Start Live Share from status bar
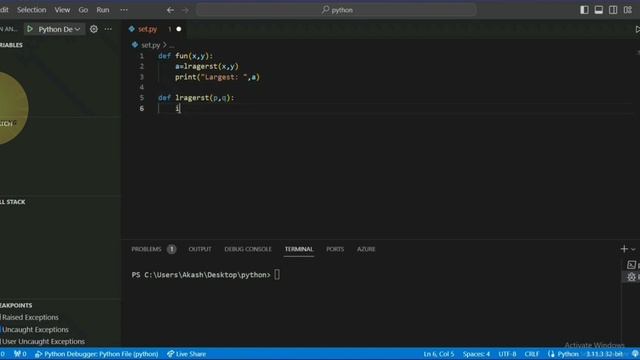Image resolution: width=640 pixels, height=360 pixels. (187, 354)
